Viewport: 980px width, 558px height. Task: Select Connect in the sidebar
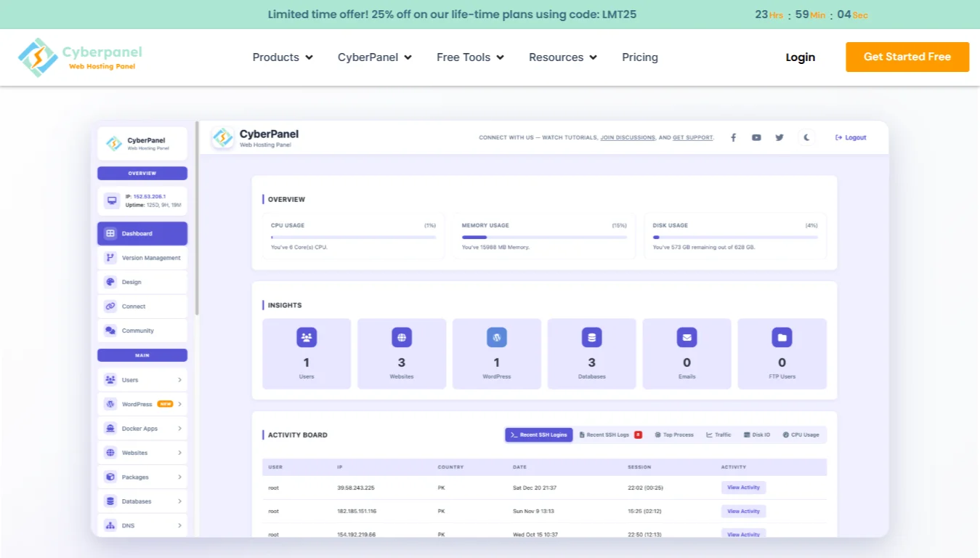[142, 306]
